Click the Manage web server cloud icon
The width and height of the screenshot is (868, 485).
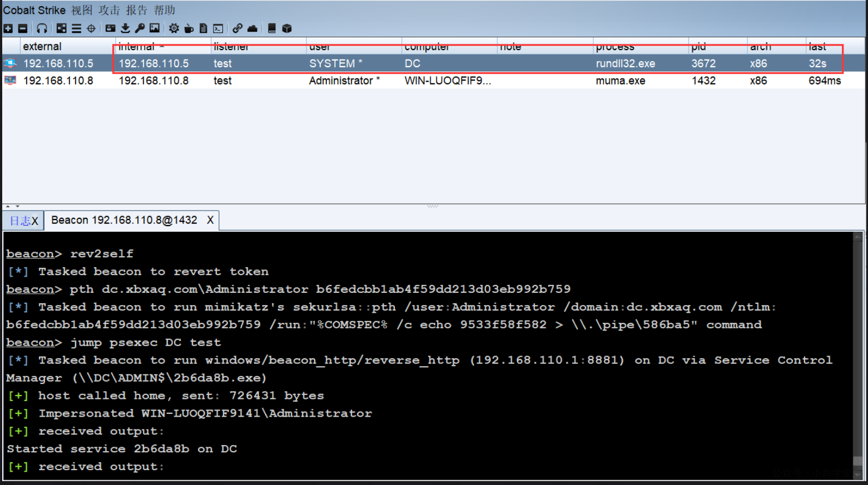(x=252, y=28)
